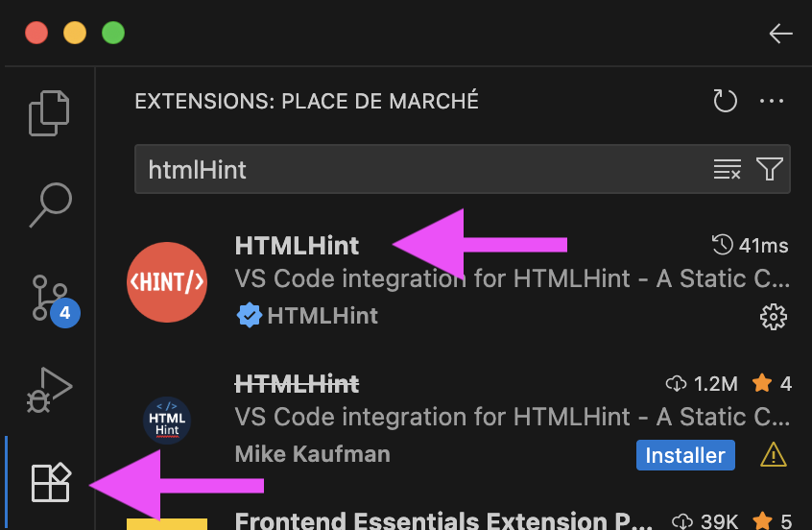Open Source Control with 4 changes
812x530 pixels.
(x=54, y=301)
